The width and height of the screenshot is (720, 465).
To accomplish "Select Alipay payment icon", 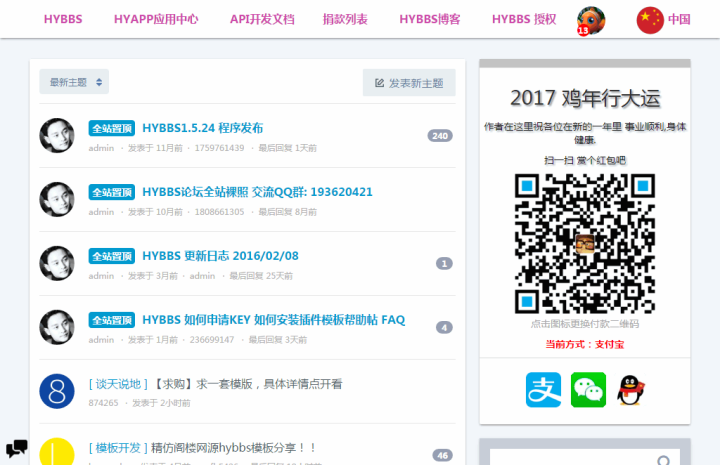I will click(x=543, y=390).
